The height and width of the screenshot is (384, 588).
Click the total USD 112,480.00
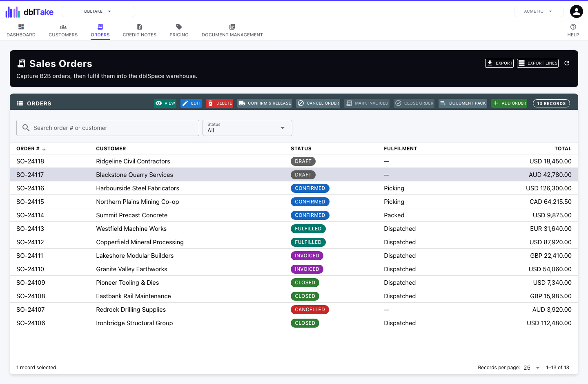coord(549,323)
